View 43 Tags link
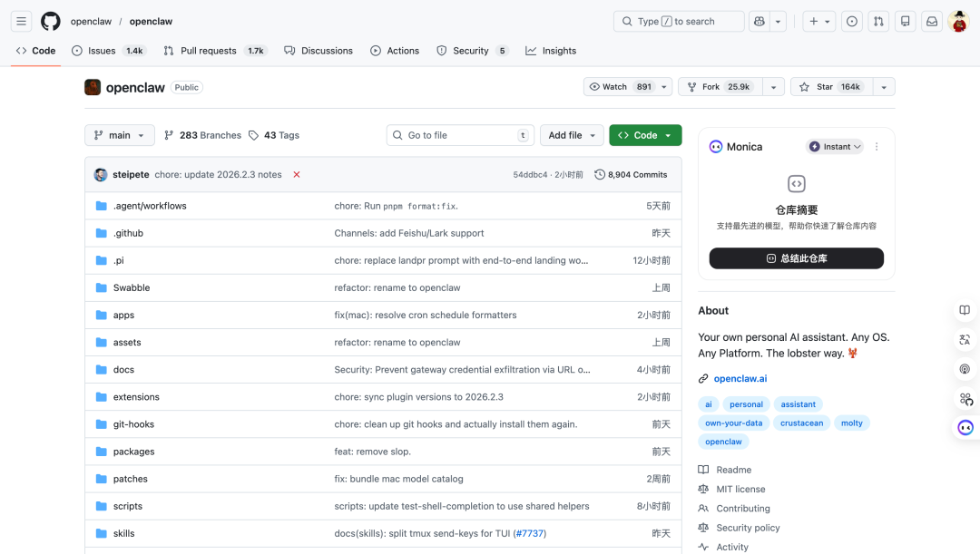980x554 pixels. click(274, 135)
